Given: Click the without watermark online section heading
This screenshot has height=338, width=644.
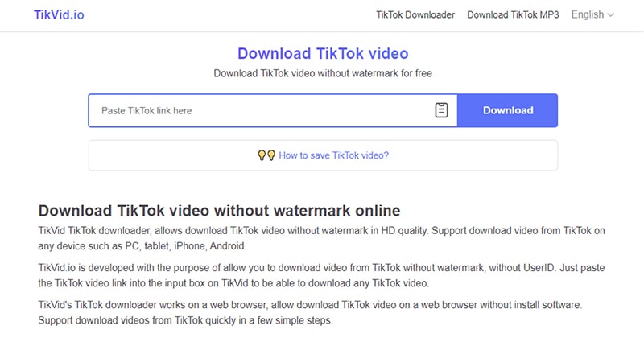Looking at the screenshot, I should click(x=219, y=210).
